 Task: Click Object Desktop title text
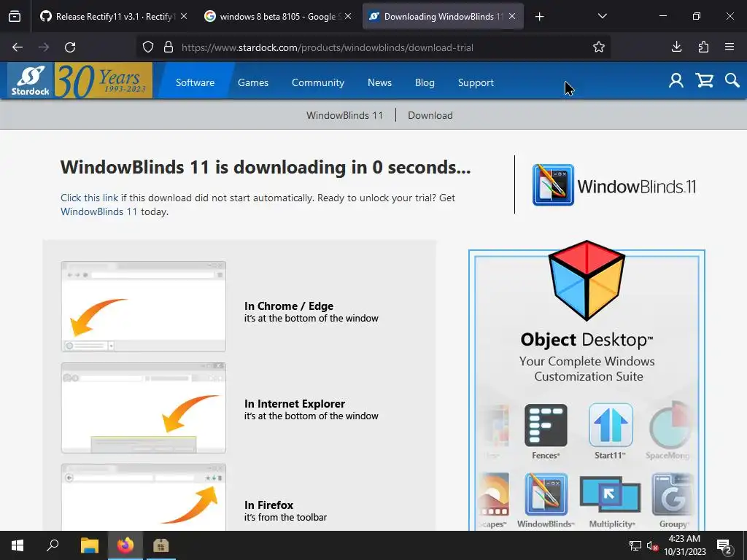coord(587,340)
